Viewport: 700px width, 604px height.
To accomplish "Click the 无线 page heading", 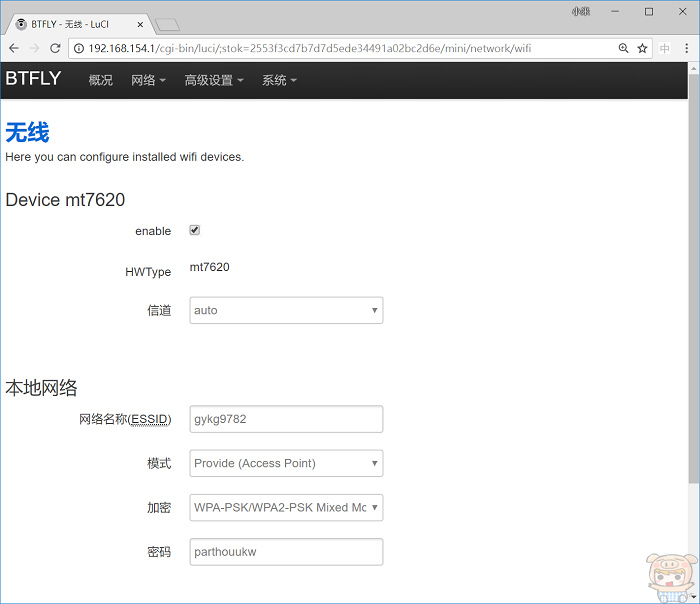I will tap(27, 133).
